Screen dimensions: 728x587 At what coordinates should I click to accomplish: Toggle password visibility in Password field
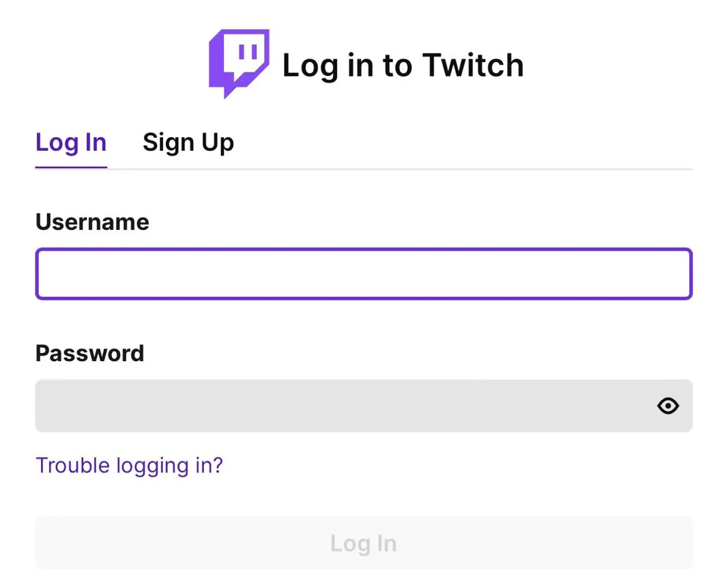tap(668, 406)
